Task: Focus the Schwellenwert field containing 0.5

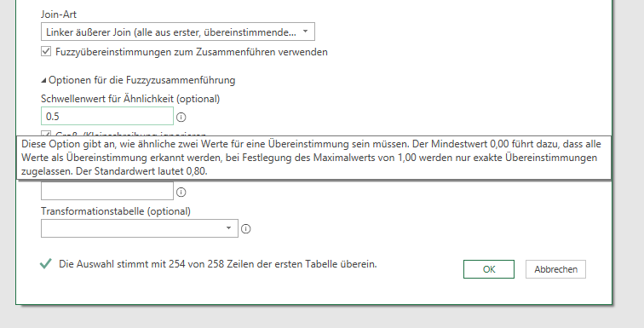Action: click(107, 116)
